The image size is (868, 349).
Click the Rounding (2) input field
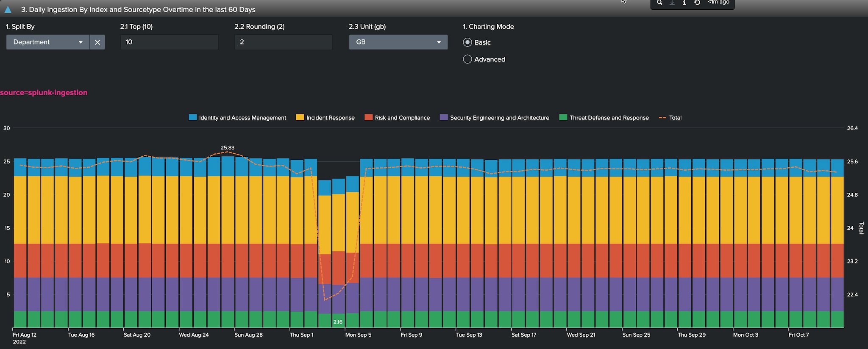tap(284, 42)
